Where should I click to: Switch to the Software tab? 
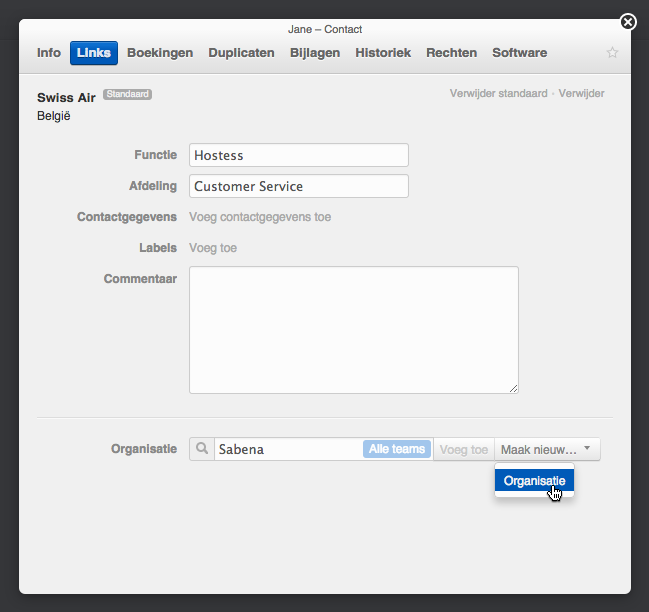(519, 53)
